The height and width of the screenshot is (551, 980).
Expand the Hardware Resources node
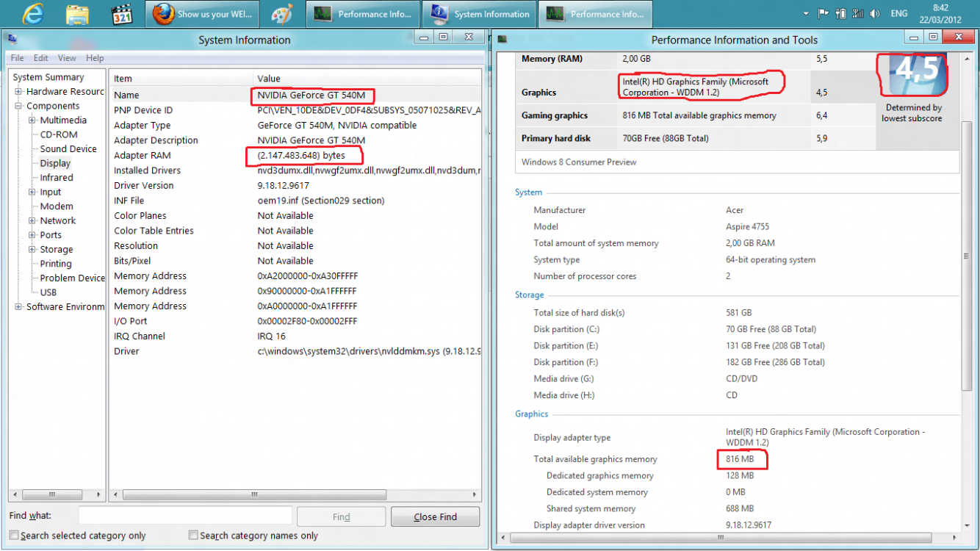[x=18, y=92]
